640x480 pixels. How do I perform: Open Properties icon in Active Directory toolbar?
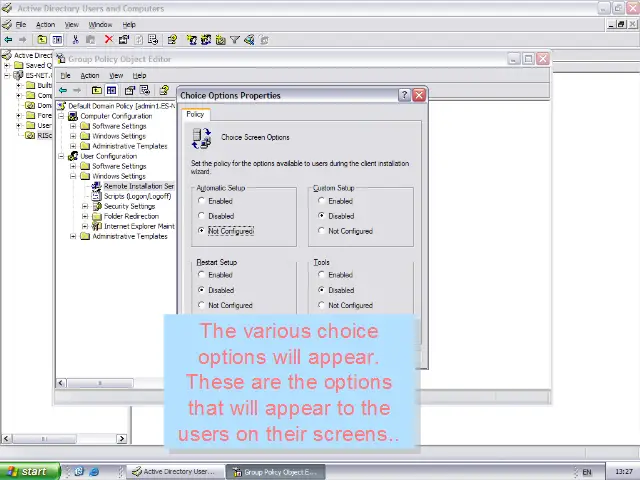pos(124,40)
